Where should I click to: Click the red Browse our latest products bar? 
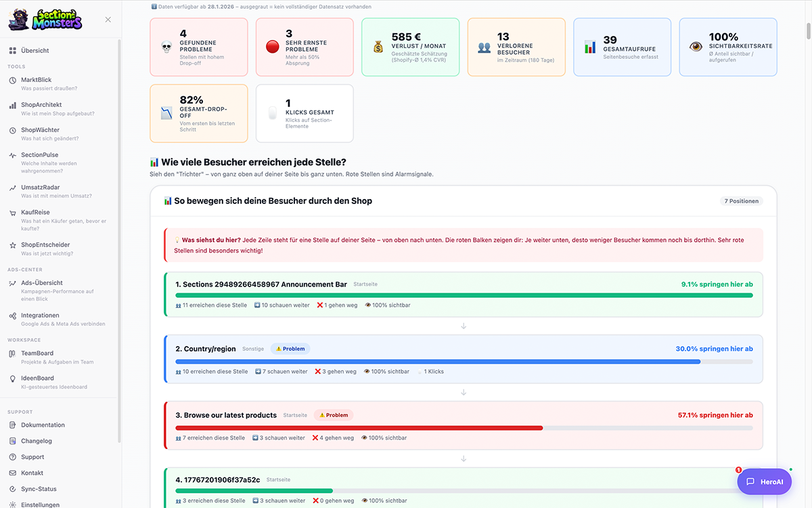[359, 428]
